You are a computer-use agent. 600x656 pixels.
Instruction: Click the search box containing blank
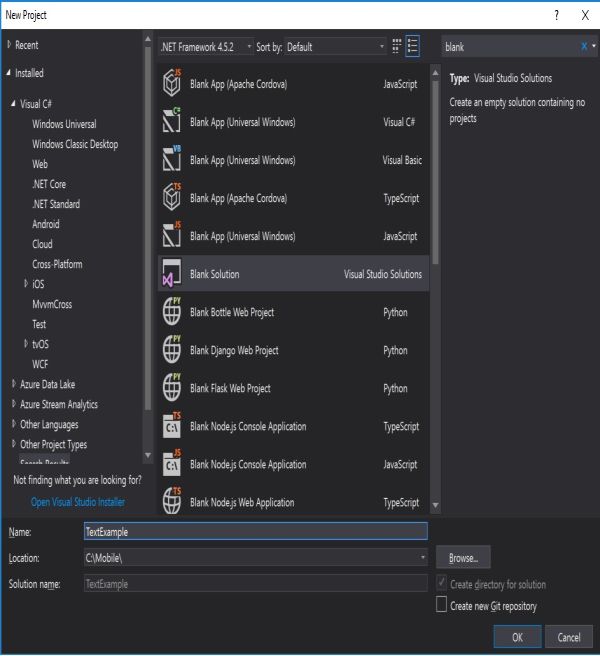(510, 46)
